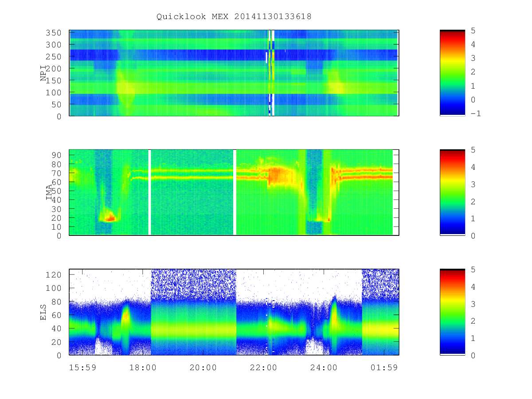Click the NPI panel color scale bar
532x399 pixels.
pyautogui.click(x=452, y=73)
